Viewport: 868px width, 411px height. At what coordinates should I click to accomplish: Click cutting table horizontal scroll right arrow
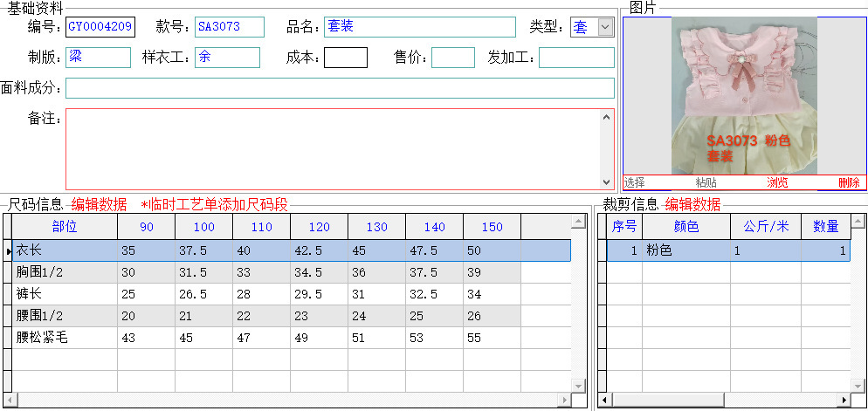(x=844, y=400)
